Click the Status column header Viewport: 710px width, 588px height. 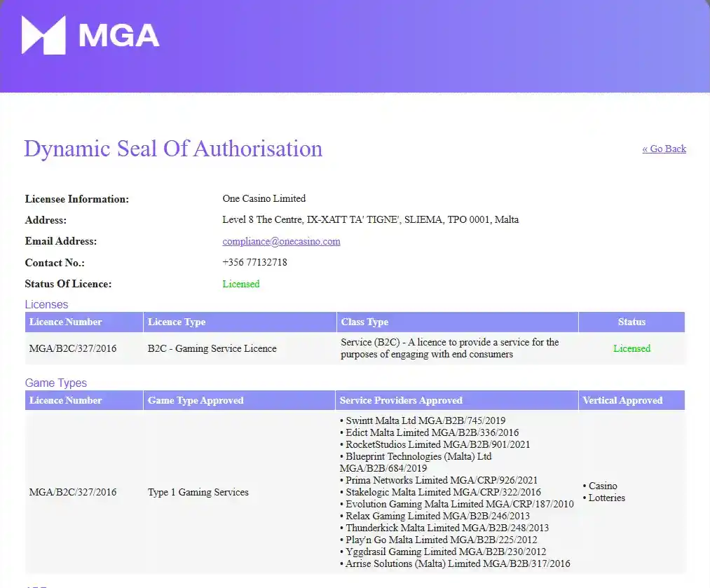632,322
